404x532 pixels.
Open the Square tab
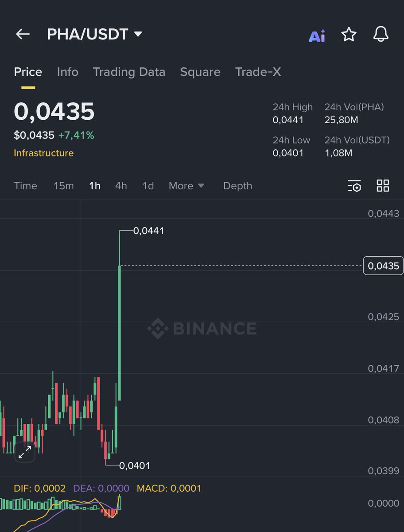point(200,72)
